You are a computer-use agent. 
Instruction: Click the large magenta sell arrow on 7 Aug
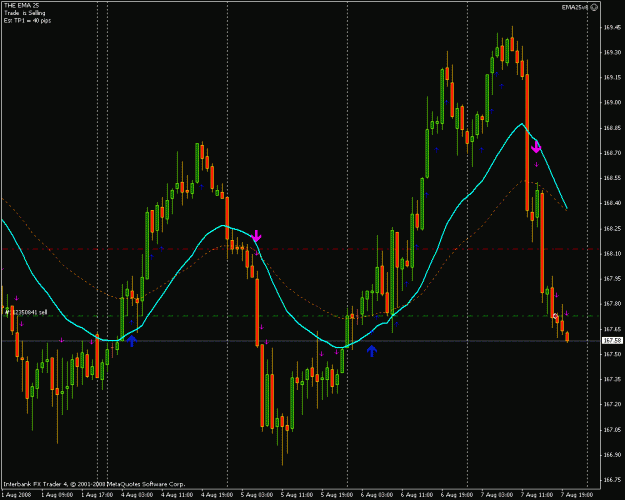point(536,147)
